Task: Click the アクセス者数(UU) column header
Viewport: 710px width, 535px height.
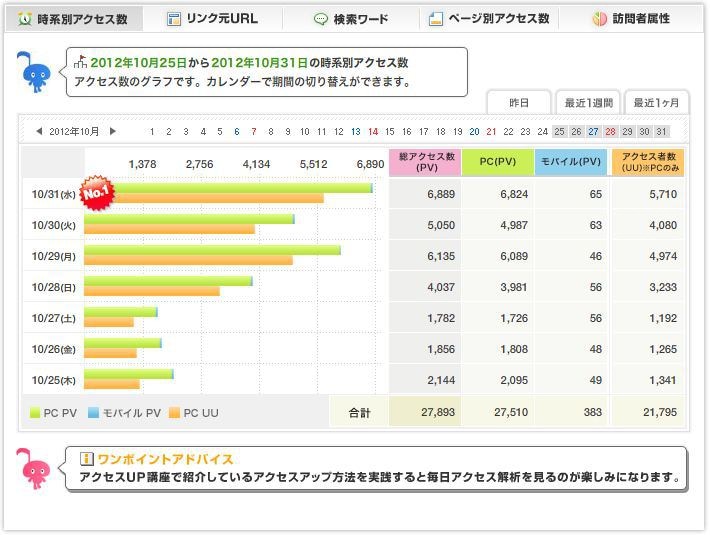Action: point(648,162)
